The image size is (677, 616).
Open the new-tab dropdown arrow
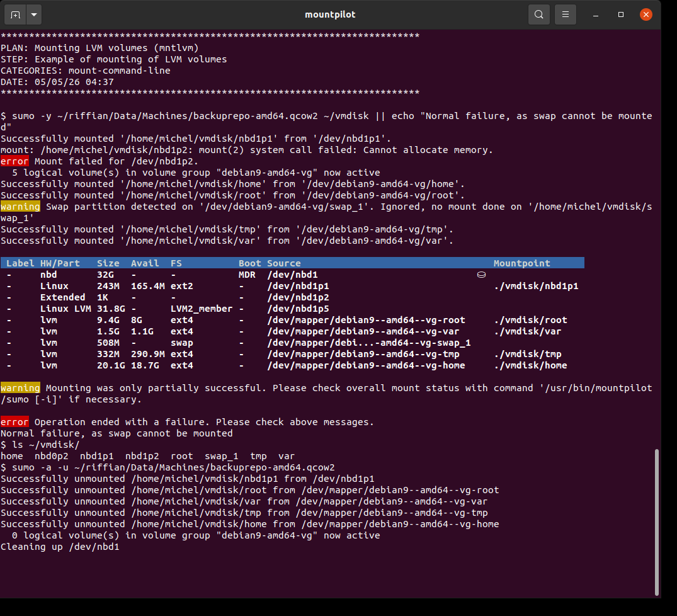pyautogui.click(x=34, y=14)
